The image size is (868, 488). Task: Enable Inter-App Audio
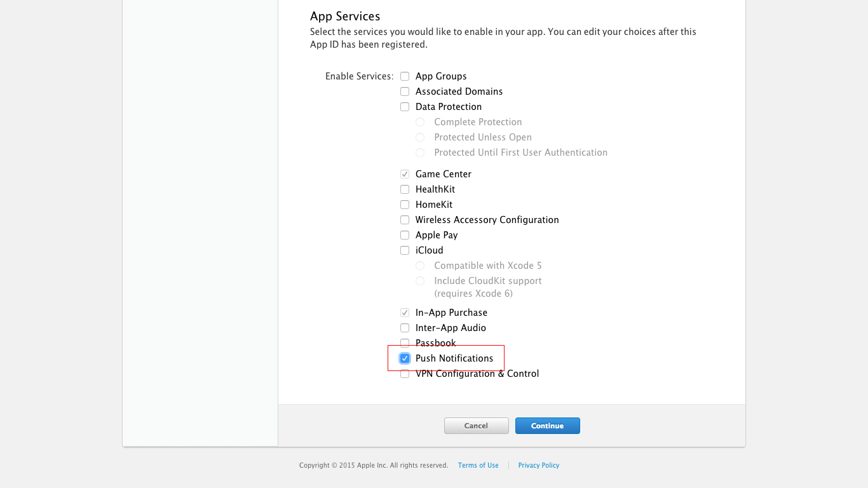click(x=405, y=327)
